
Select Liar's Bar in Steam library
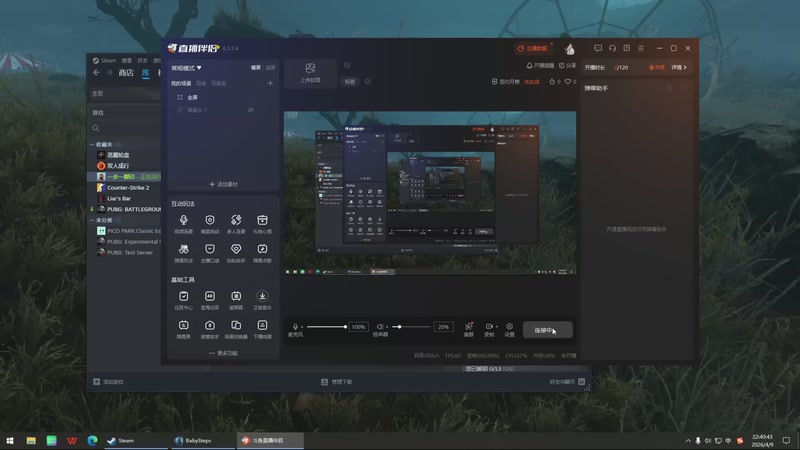119,198
